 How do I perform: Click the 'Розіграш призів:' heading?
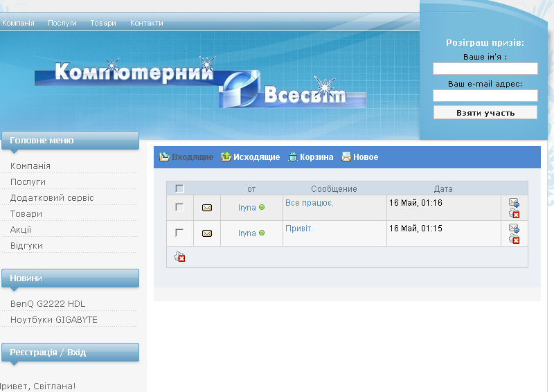pos(485,43)
